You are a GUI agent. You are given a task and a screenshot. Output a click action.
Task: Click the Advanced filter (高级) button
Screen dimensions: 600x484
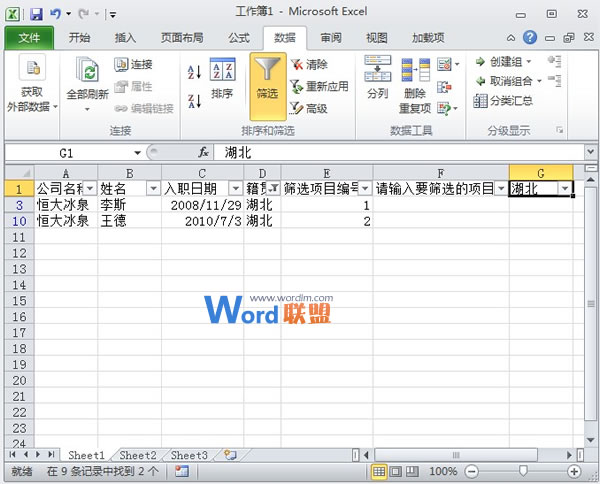308,108
